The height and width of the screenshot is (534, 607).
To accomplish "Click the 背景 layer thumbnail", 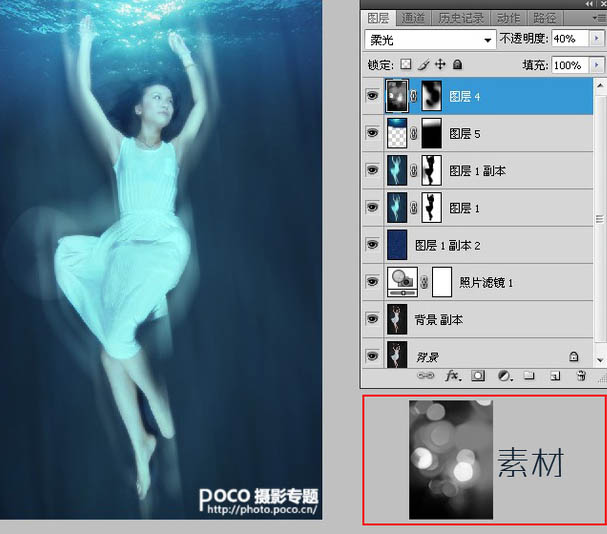I will coord(397,354).
